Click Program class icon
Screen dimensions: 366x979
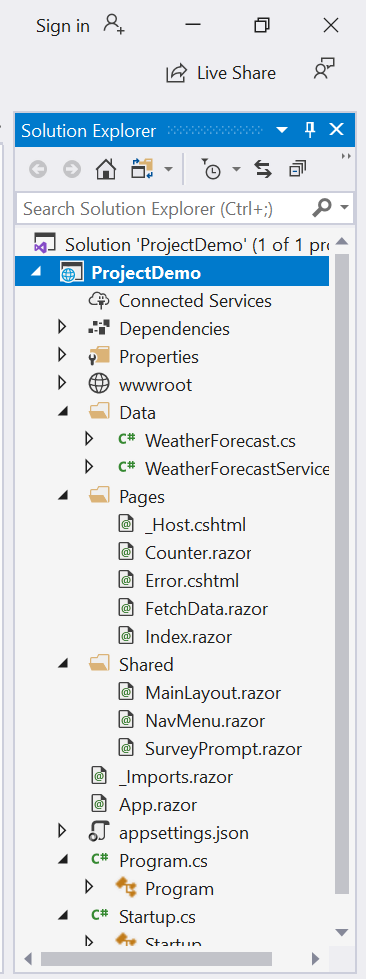(127, 888)
